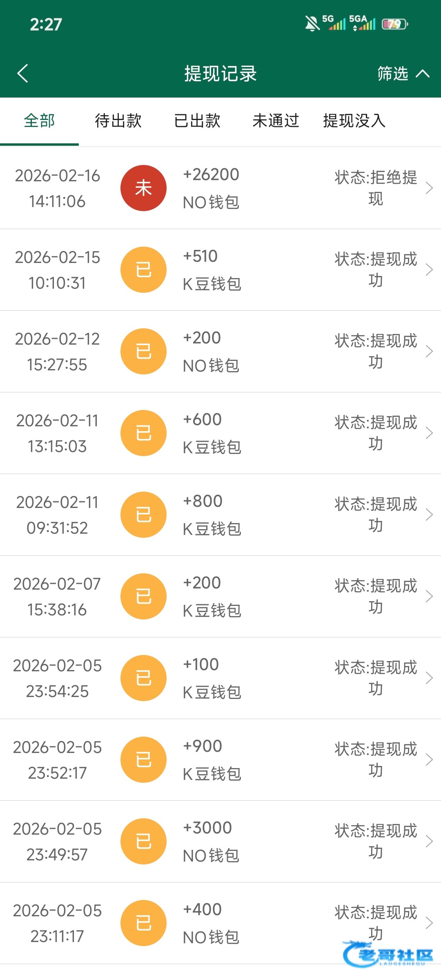
Task: Tap the 已 icon on the +900 record
Action: pyautogui.click(x=143, y=759)
